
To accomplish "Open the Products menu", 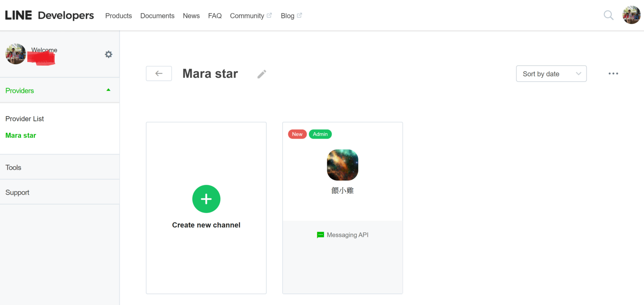I will click(119, 16).
